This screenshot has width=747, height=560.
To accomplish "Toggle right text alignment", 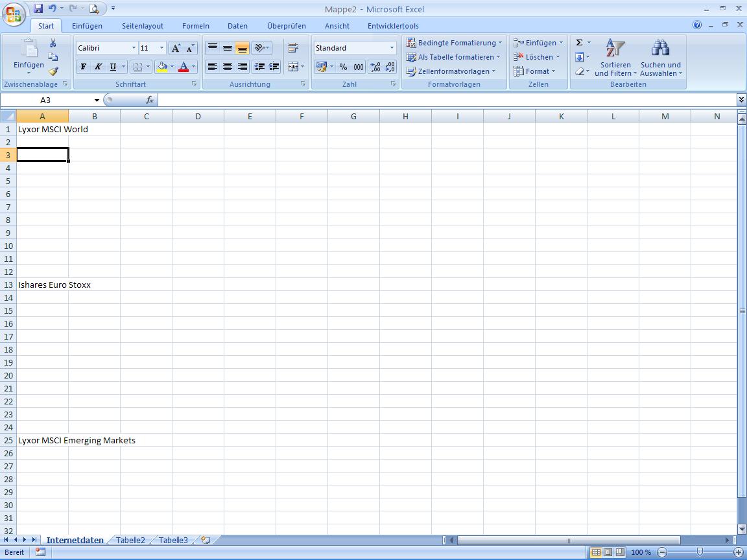I will [x=242, y=67].
